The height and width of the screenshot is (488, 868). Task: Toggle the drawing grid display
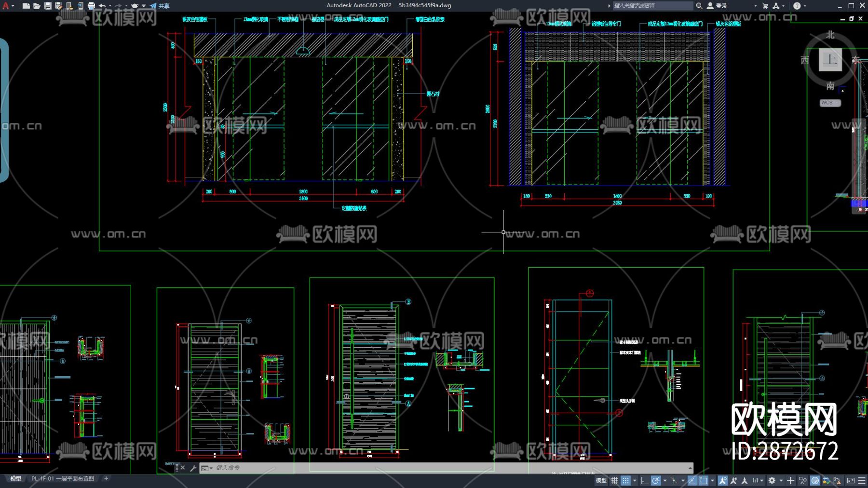click(614, 480)
